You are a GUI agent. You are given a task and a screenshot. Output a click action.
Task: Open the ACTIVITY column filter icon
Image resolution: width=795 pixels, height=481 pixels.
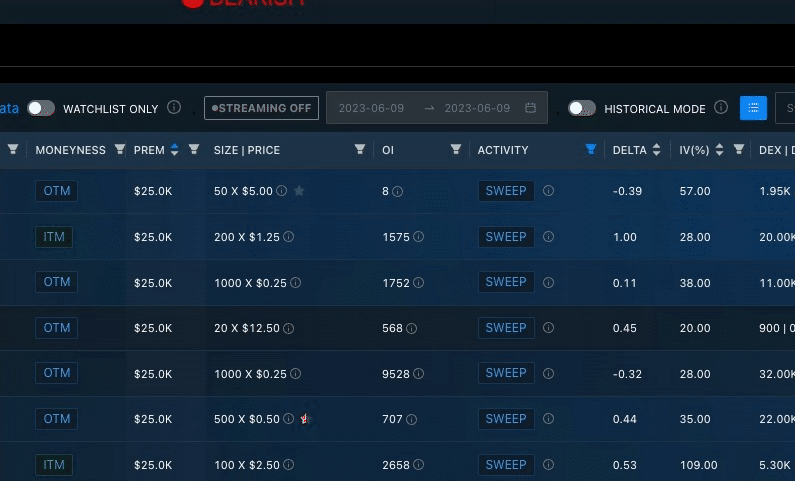[x=590, y=150]
